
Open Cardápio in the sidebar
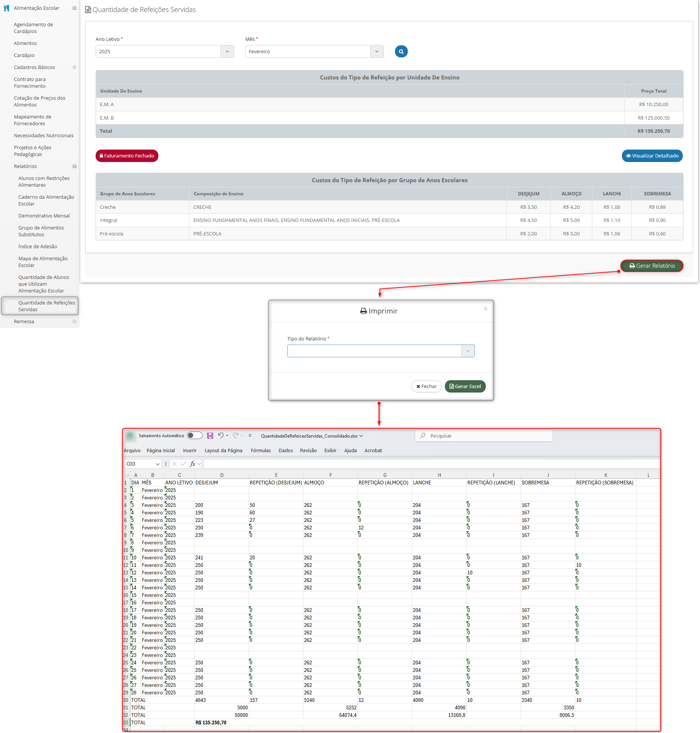point(24,55)
